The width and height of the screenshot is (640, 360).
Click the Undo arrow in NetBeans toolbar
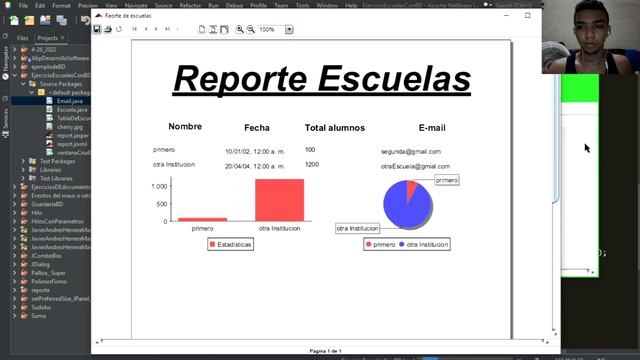pyautogui.click(x=85, y=20)
